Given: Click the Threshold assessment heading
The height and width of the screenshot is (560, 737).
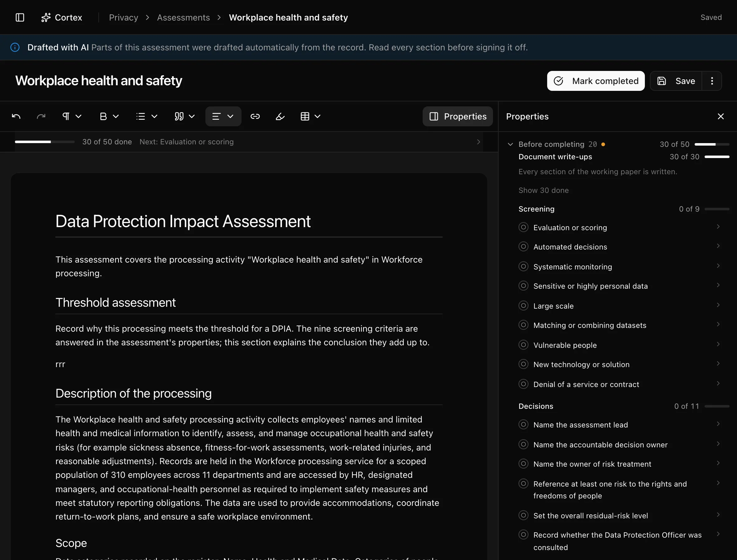Looking at the screenshot, I should click(x=115, y=303).
